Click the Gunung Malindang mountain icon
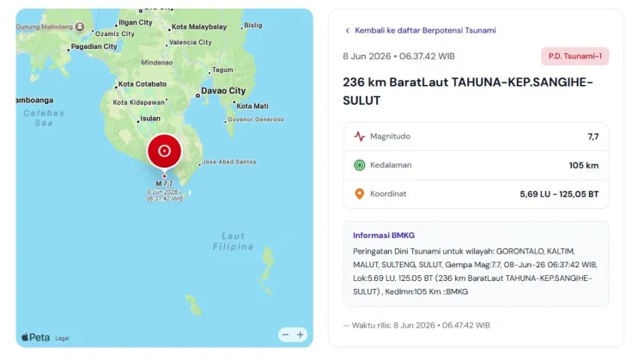 (80, 27)
